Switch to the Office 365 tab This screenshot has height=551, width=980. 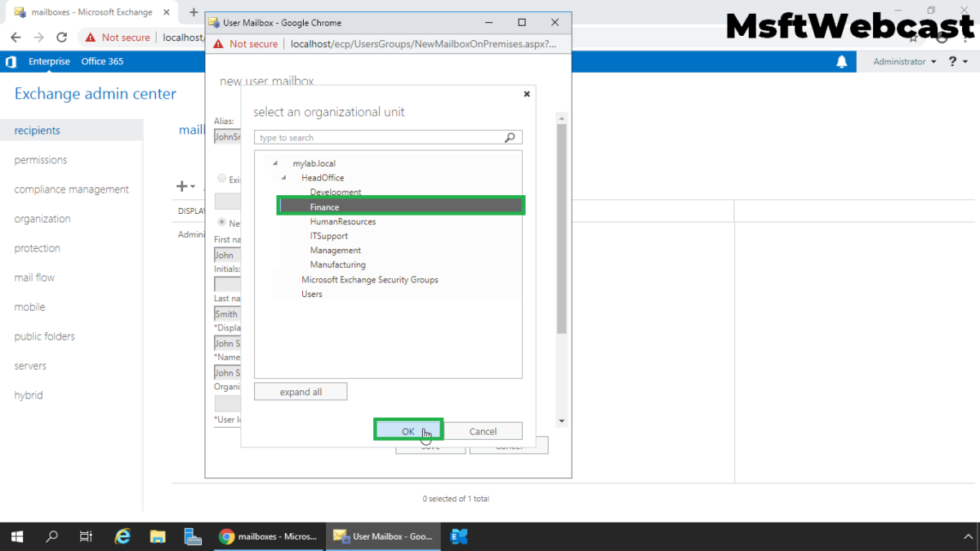coord(102,60)
